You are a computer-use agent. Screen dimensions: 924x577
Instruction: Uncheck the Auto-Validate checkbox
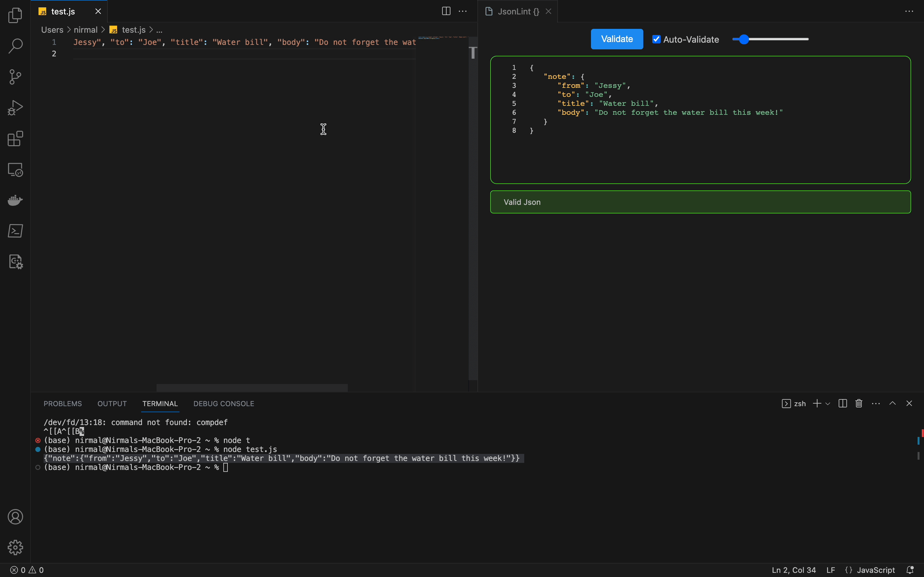click(656, 39)
